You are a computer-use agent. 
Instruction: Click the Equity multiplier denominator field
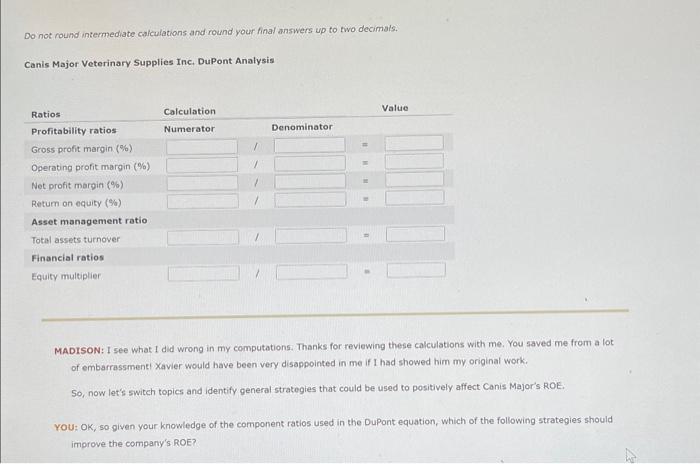point(312,272)
